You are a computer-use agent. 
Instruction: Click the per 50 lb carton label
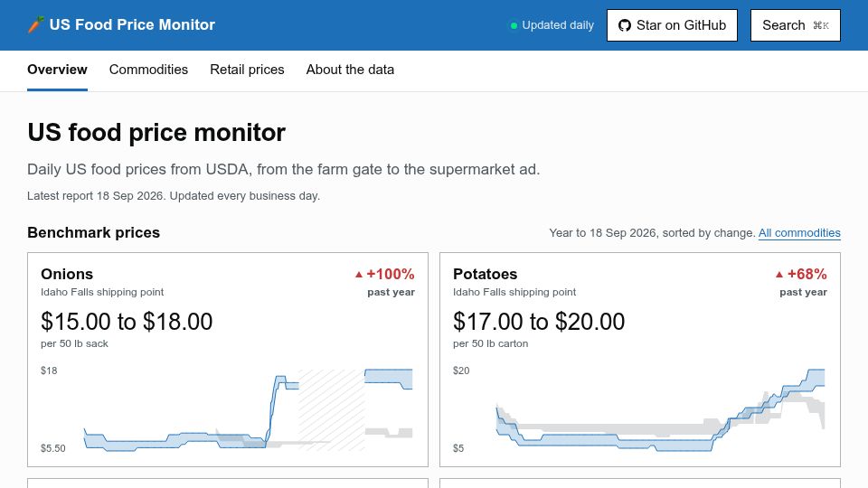click(490, 343)
